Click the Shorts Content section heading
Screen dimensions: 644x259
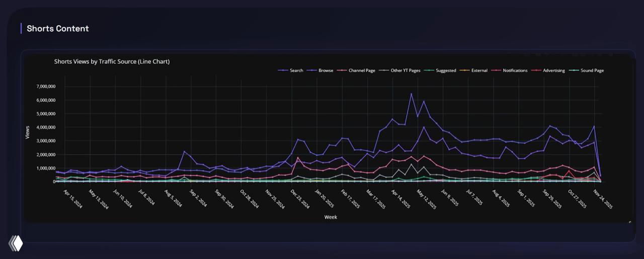click(58, 29)
